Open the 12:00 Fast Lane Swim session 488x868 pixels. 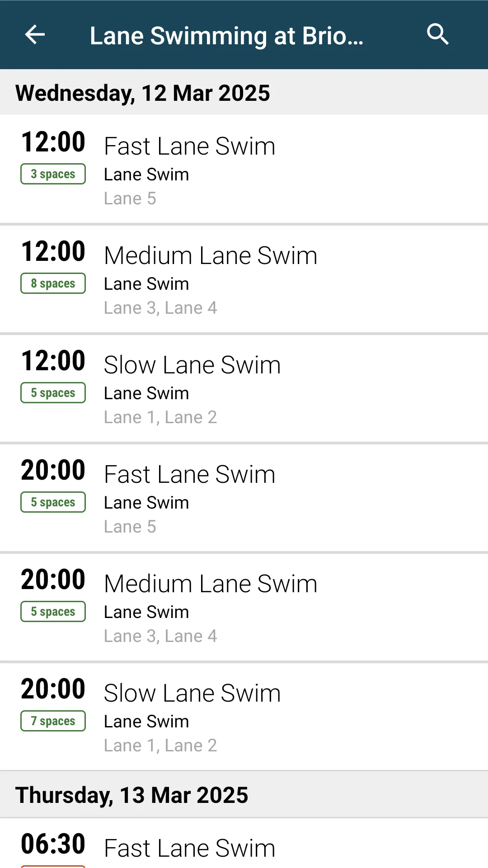point(244,170)
